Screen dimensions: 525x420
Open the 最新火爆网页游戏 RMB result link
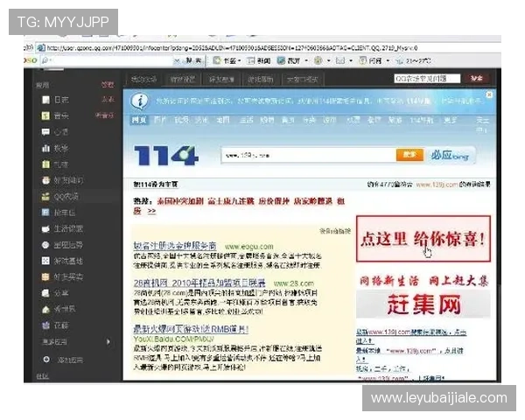click(x=191, y=329)
